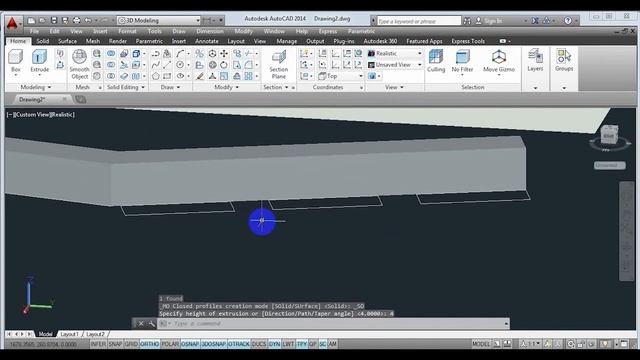Expand the Solid Editing panel
This screenshot has height=360, width=640.
pyautogui.click(x=126, y=87)
